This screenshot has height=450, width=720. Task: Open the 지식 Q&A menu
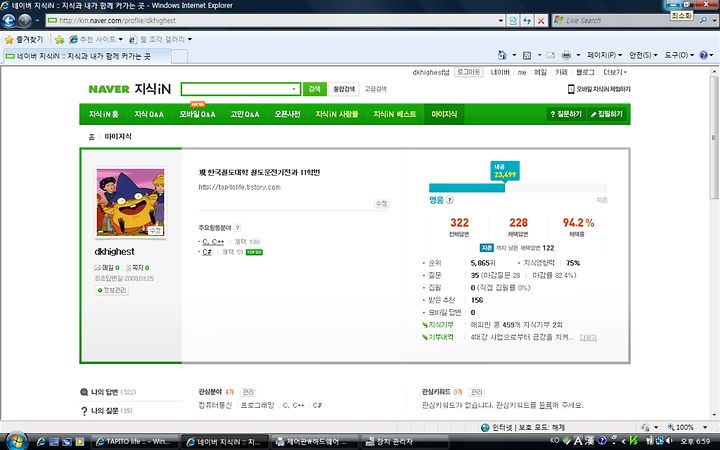pos(149,114)
